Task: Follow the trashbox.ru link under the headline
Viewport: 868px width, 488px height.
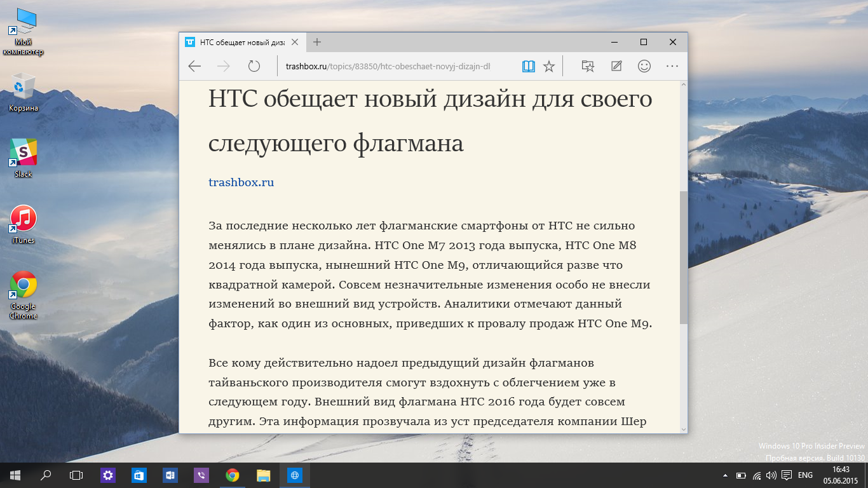Action: [x=241, y=182]
